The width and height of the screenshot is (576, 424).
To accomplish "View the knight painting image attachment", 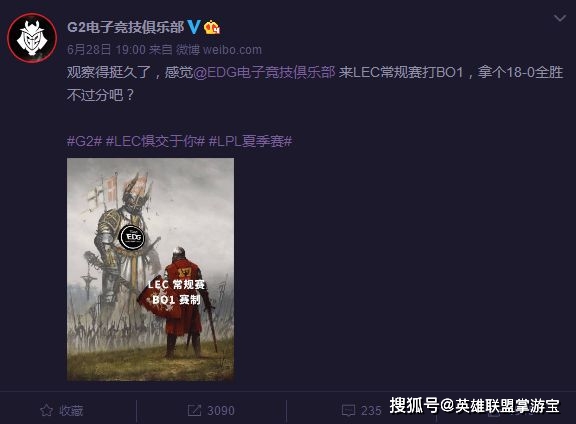I will [x=151, y=269].
